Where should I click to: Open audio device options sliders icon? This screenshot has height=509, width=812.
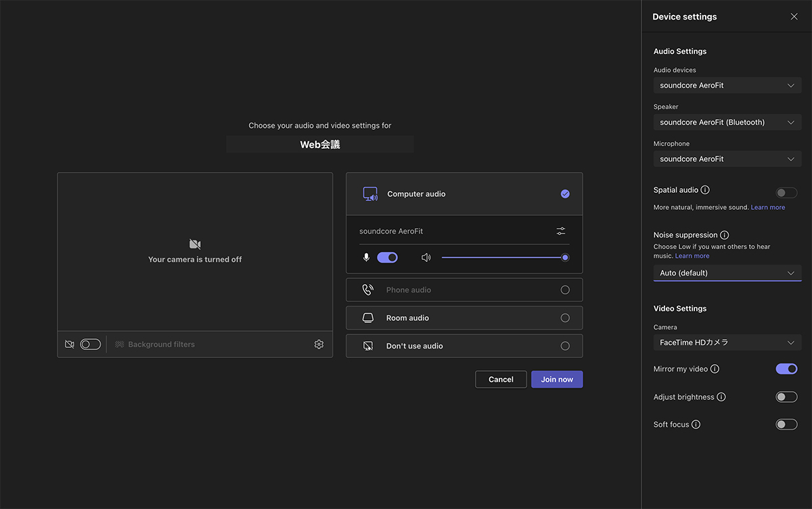561,231
